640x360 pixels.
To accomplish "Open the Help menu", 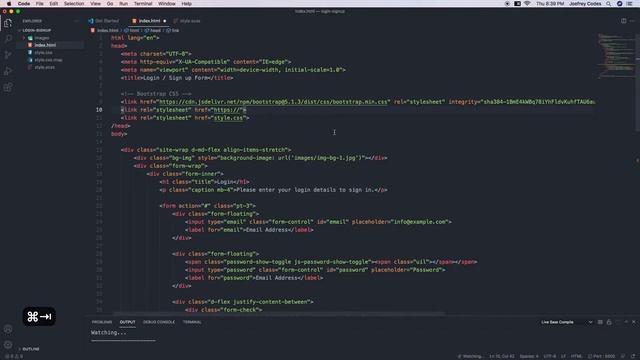I will [x=187, y=4].
